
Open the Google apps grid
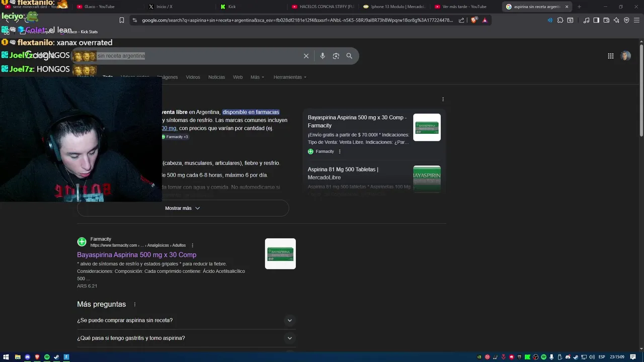point(611,56)
